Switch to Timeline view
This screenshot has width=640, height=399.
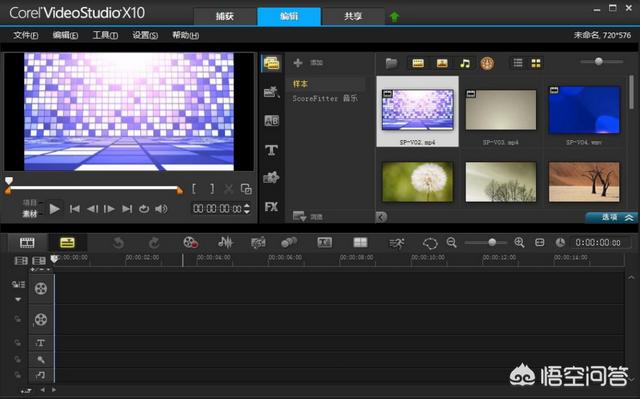[x=67, y=243]
